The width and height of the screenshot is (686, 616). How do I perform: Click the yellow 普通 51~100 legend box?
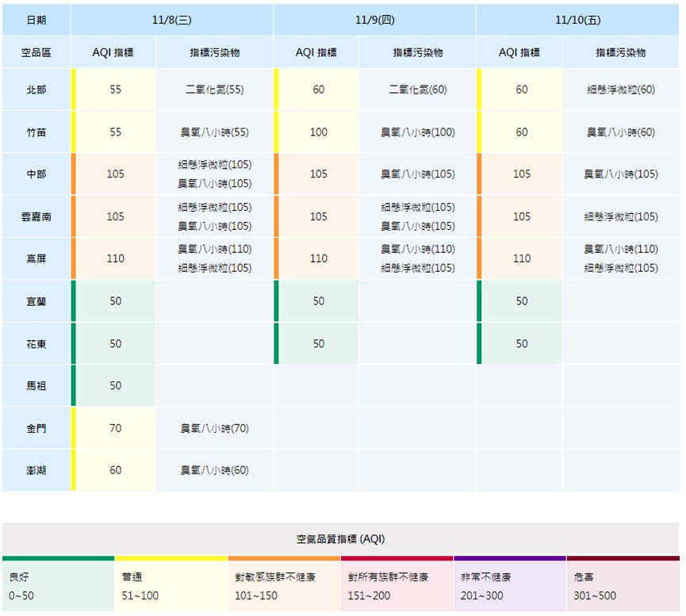tap(171, 583)
